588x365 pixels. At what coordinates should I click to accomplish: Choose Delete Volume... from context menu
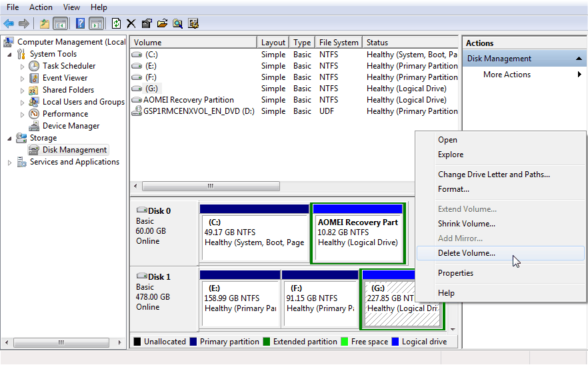point(501,253)
